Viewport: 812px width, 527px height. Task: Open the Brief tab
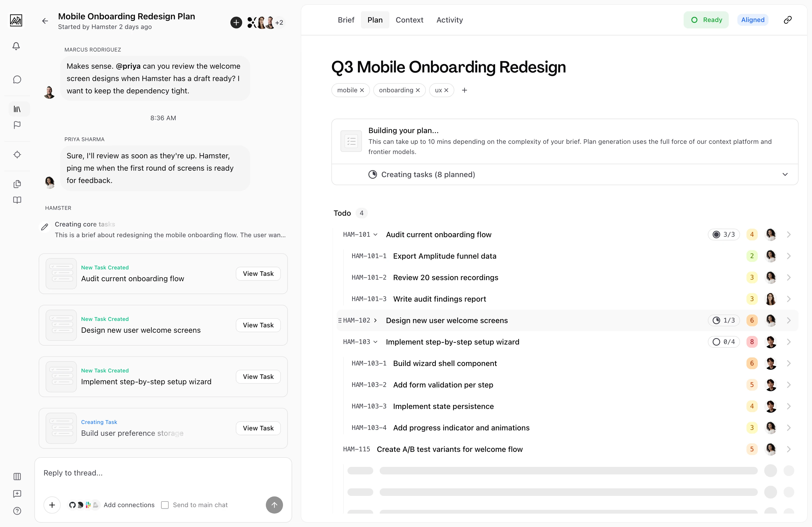click(346, 20)
